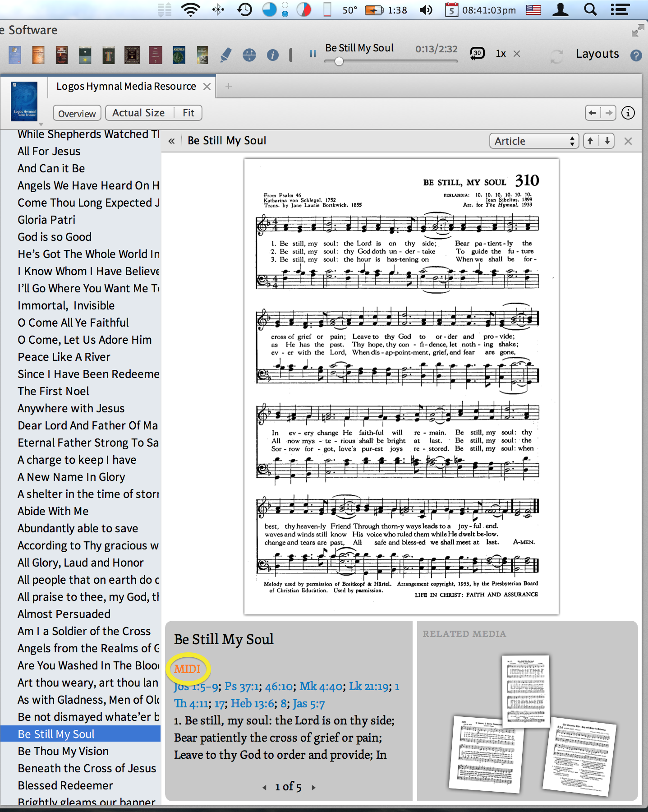Open the dark red book shortcut
The height and width of the screenshot is (812, 648).
tap(156, 55)
